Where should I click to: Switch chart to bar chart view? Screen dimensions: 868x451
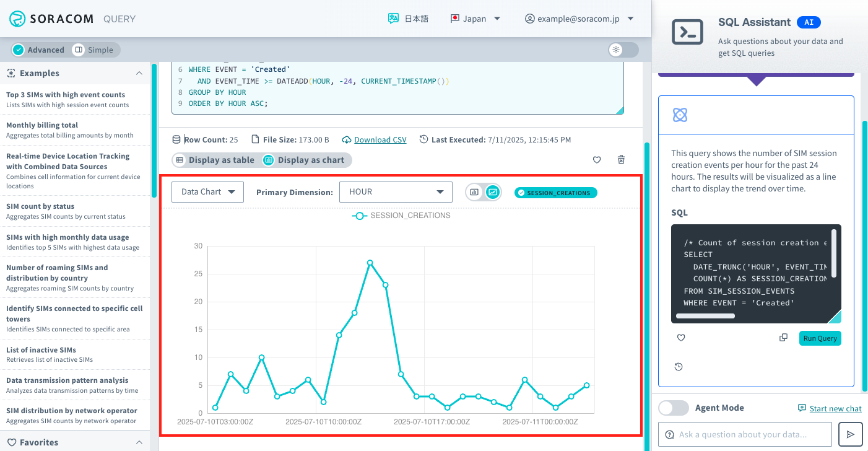click(x=475, y=192)
